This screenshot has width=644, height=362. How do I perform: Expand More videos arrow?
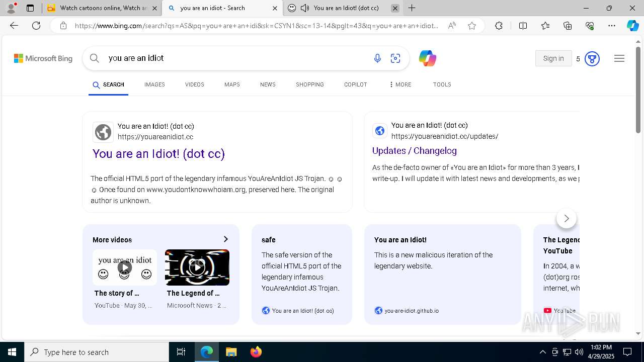click(225, 239)
